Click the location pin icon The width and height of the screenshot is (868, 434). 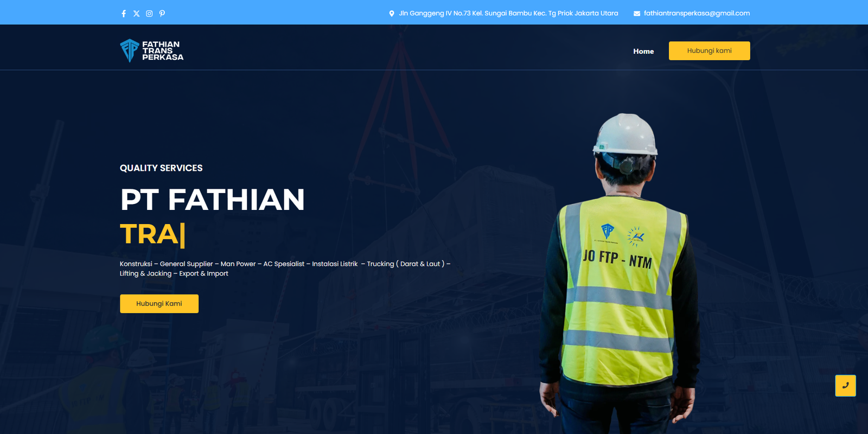(x=392, y=14)
